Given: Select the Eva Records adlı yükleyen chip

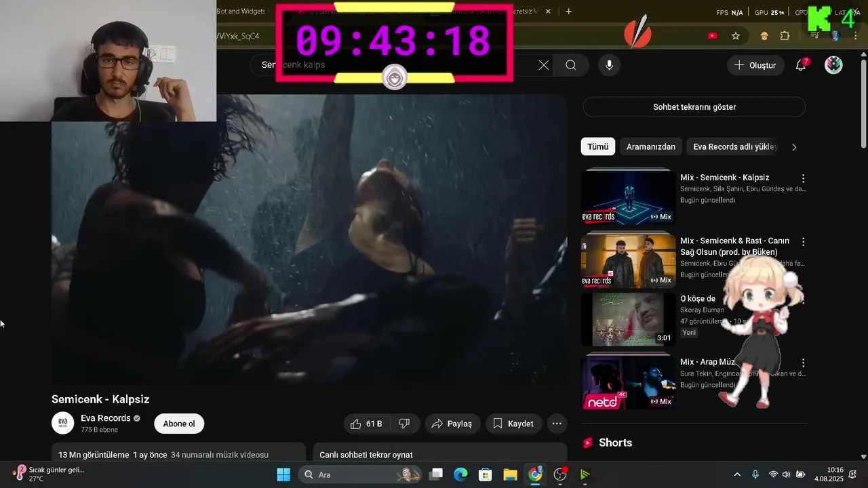Looking at the screenshot, I should 734,147.
